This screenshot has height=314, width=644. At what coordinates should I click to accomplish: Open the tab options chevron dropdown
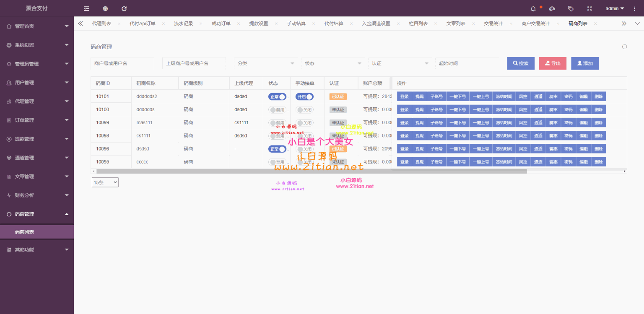[x=637, y=23]
